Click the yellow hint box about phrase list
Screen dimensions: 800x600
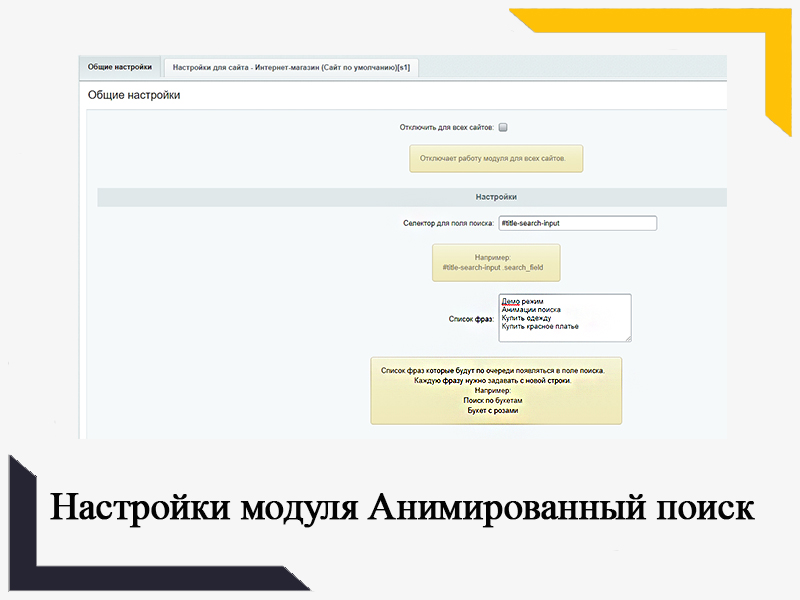[x=495, y=390]
